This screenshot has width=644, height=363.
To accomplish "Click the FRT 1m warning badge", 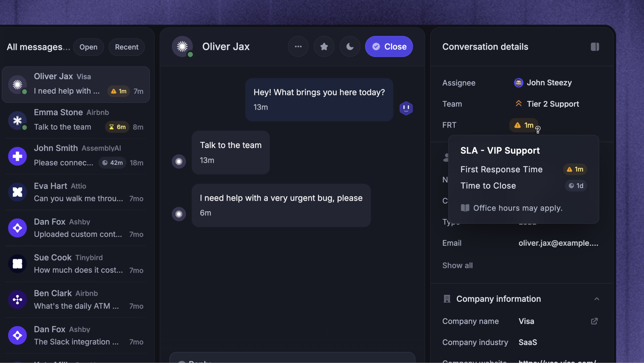I will (x=524, y=125).
